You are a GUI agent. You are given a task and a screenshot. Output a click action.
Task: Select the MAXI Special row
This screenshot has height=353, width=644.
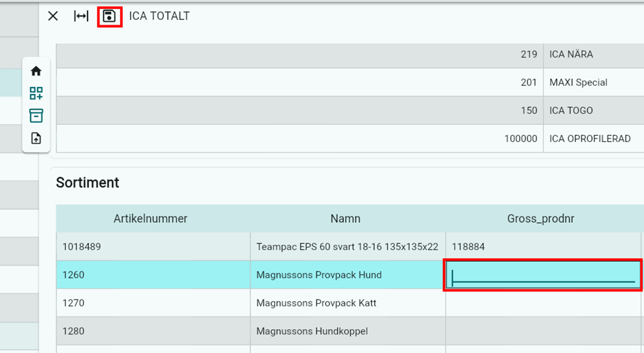tap(350, 82)
